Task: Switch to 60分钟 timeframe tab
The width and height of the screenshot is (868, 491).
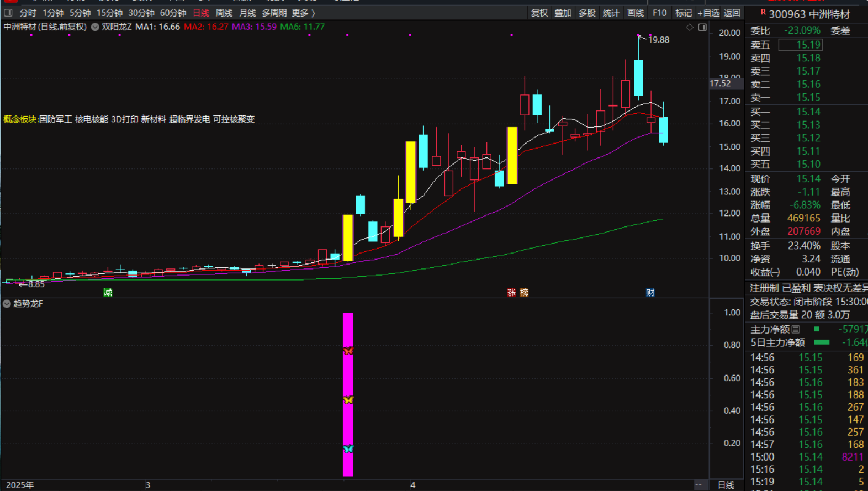Action: (173, 13)
